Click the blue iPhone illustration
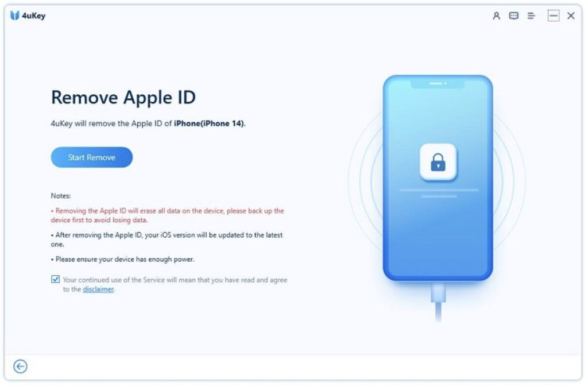588x386 pixels. [x=438, y=178]
